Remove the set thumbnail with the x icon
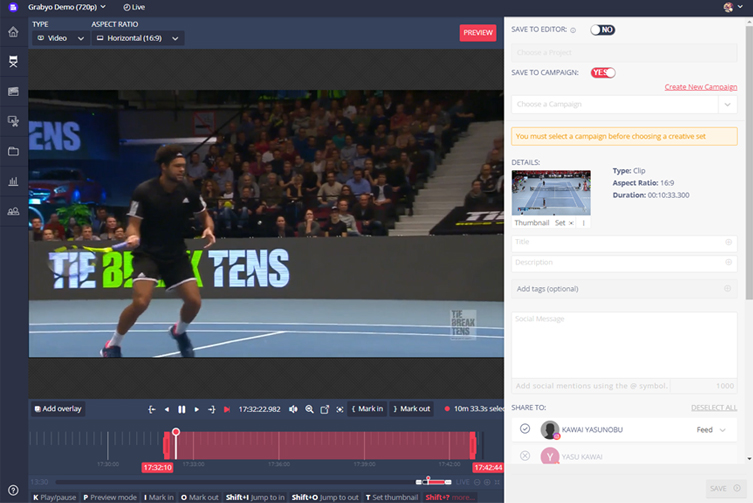The height and width of the screenshot is (503, 753). point(571,223)
